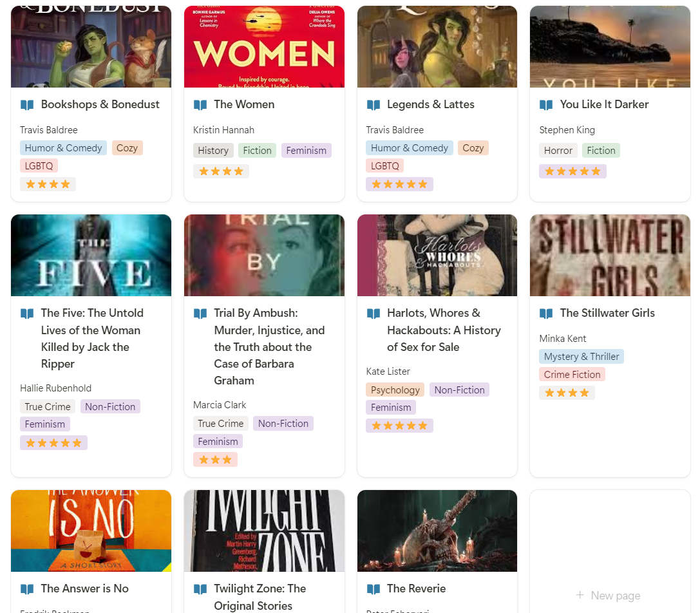Click the book icon beside The Women
This screenshot has width=700, height=613.
tap(200, 105)
